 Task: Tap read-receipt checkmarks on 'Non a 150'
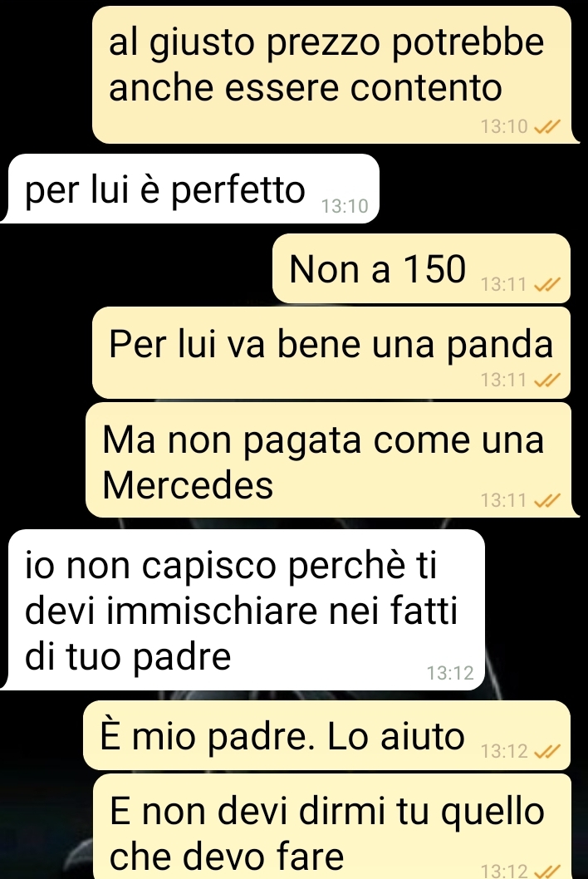(x=547, y=285)
